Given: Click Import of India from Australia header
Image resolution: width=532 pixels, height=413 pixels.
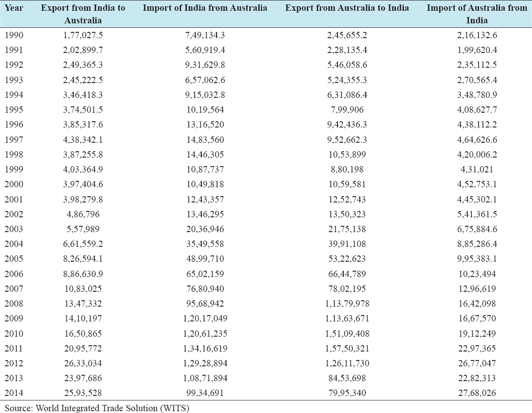Looking at the screenshot, I should click(x=205, y=8).
